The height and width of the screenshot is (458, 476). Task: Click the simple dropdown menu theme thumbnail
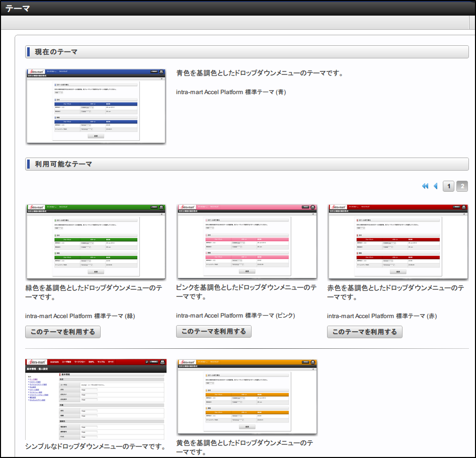click(x=95, y=399)
